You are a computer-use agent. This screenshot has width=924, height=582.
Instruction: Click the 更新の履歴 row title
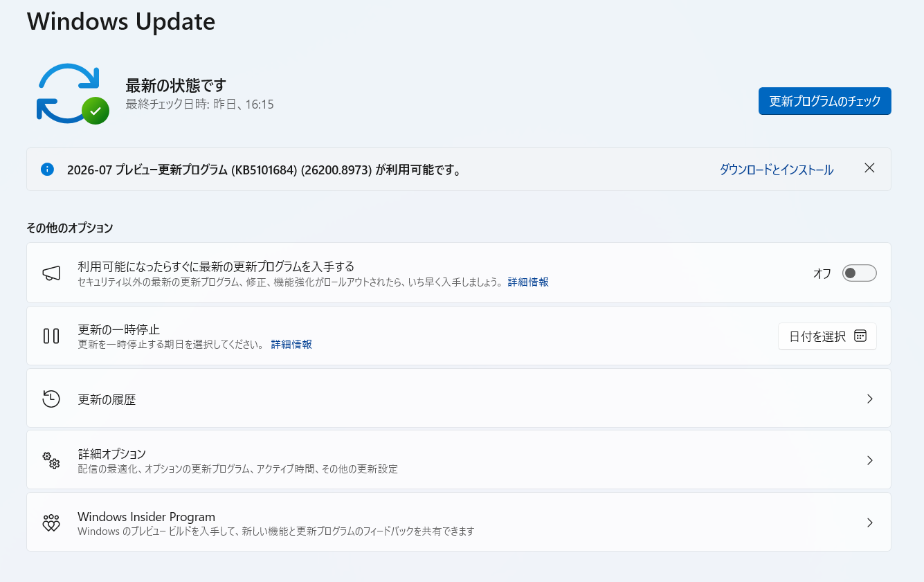pyautogui.click(x=107, y=399)
